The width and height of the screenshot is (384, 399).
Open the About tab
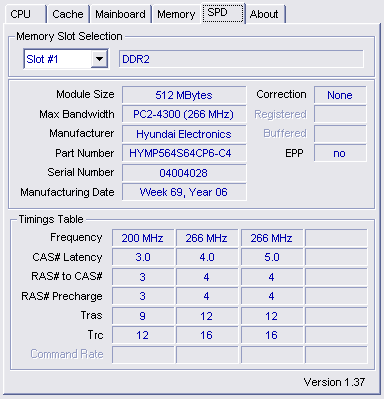tap(265, 14)
